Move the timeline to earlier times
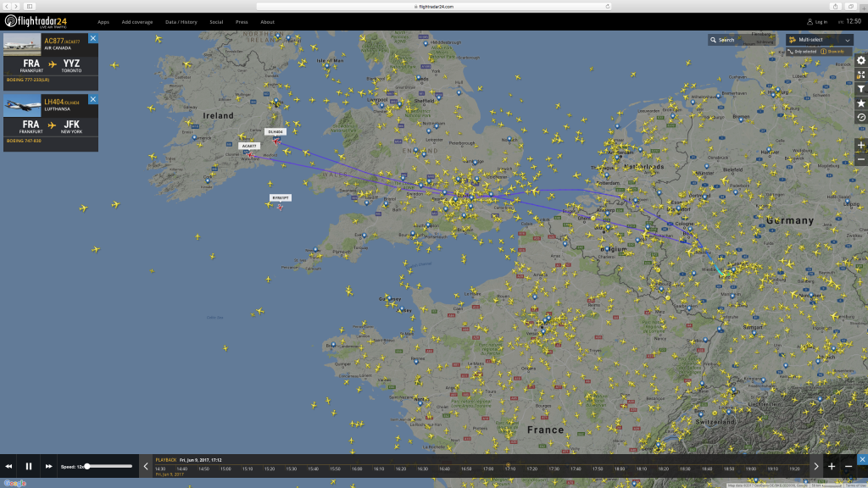 click(x=146, y=467)
